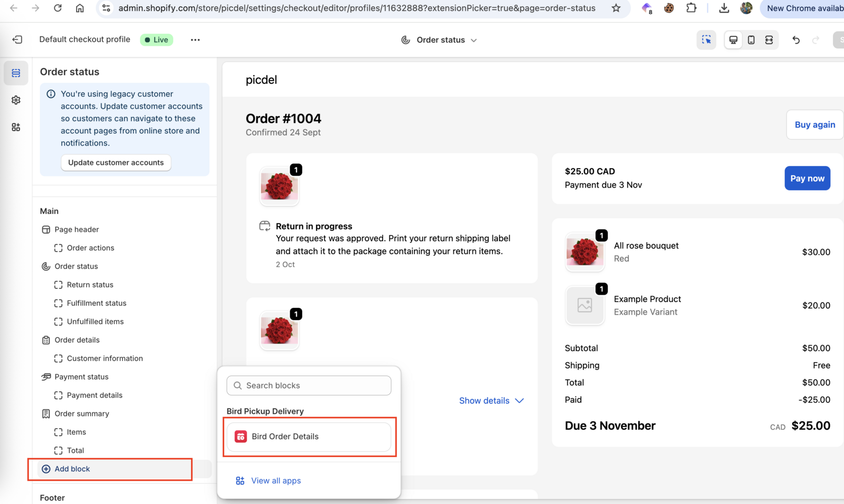Click the Return in progress status icon
This screenshot has height=504, width=844.
[265, 226]
